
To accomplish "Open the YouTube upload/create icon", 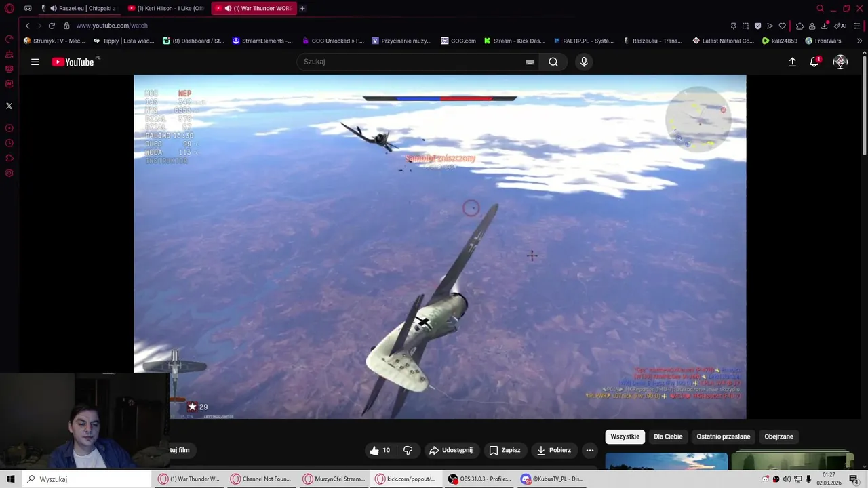I will 792,62.
